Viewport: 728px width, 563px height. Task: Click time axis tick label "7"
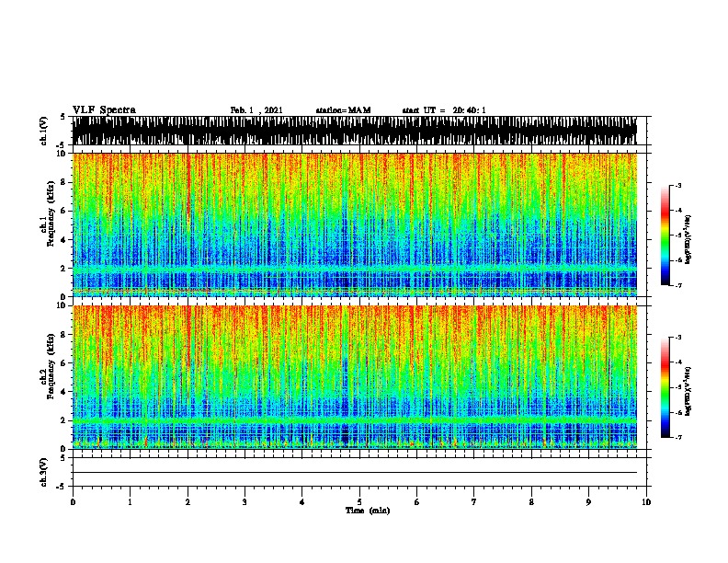click(x=474, y=502)
